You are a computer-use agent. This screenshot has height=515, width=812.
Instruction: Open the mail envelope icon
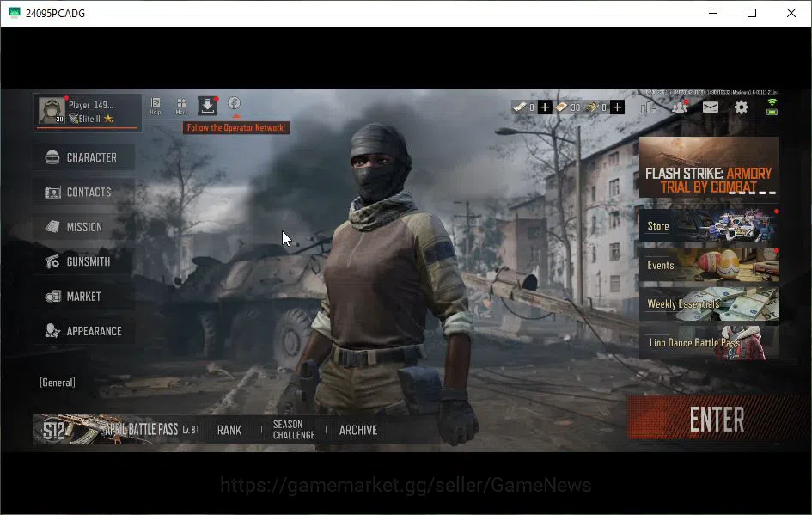[x=710, y=107]
